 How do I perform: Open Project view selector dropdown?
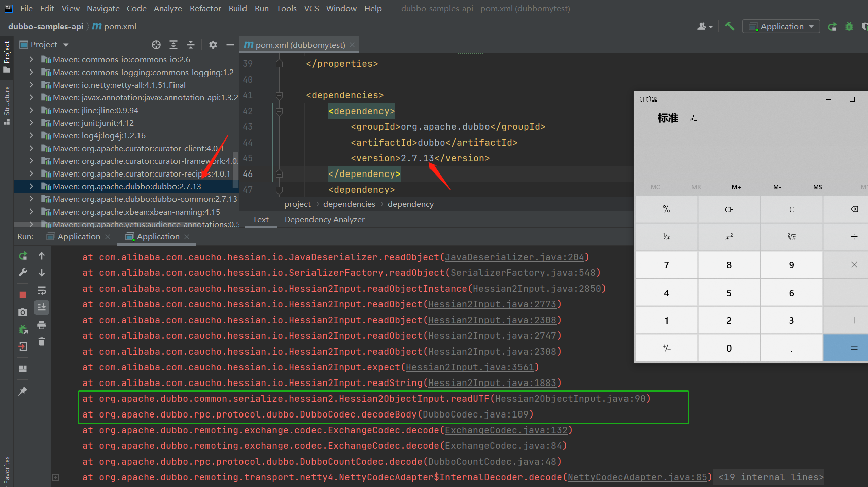(x=44, y=45)
